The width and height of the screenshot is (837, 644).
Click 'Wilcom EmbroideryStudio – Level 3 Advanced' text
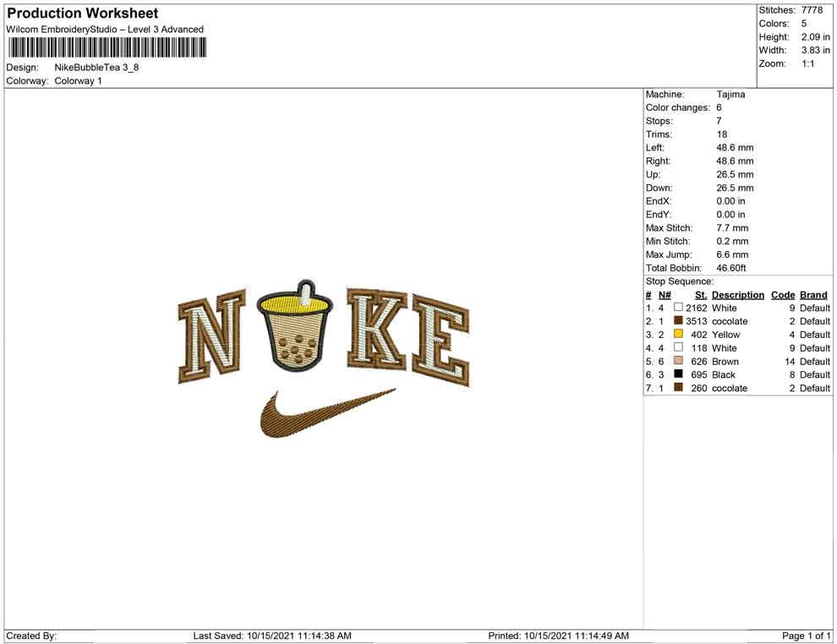tap(105, 30)
